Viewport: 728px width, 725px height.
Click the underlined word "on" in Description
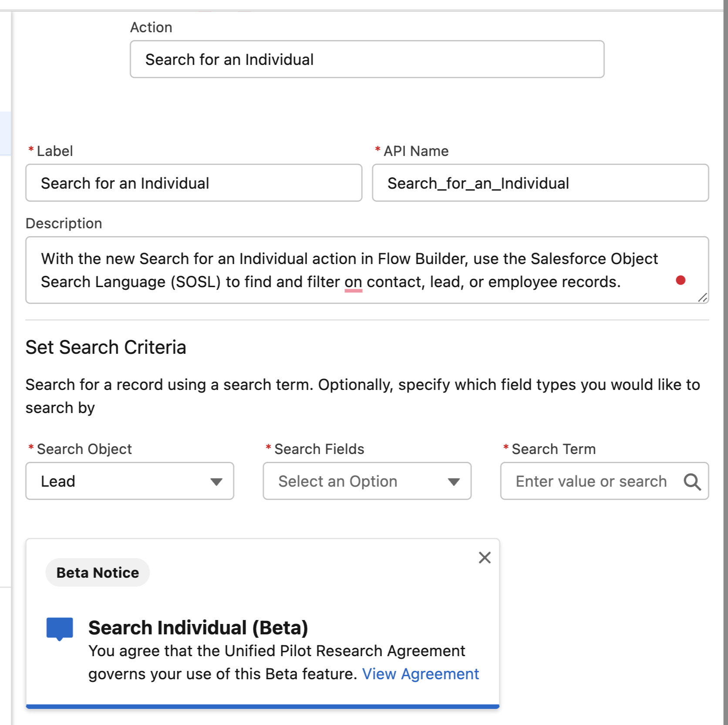click(353, 282)
